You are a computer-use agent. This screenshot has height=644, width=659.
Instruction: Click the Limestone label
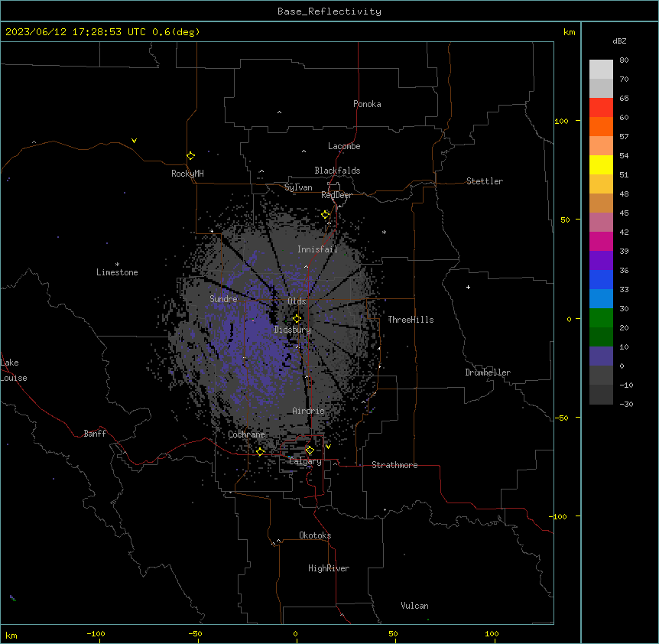click(117, 272)
